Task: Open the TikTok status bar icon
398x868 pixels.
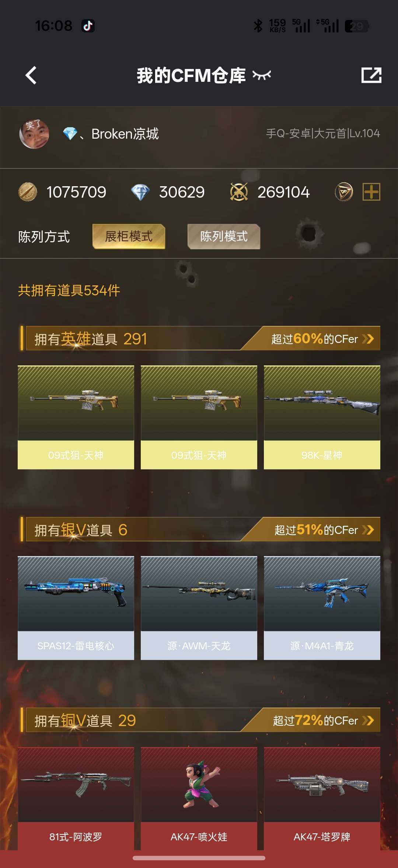Action: click(x=88, y=26)
